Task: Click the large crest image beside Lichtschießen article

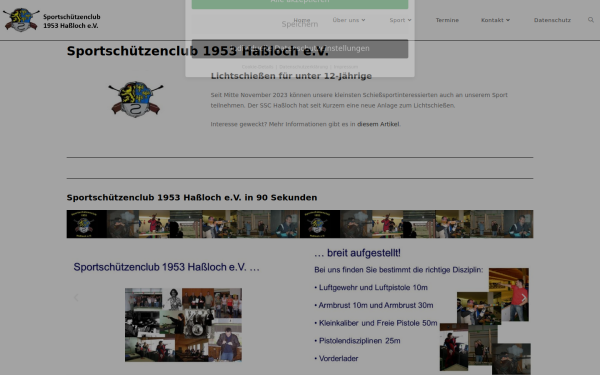Action: pyautogui.click(x=136, y=99)
